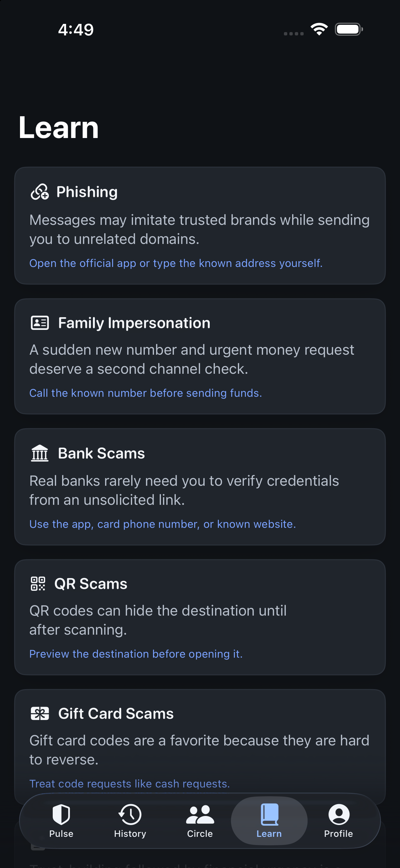Tap the Wi-Fi status bar icon
Screen dimensions: 400x868
(319, 29)
